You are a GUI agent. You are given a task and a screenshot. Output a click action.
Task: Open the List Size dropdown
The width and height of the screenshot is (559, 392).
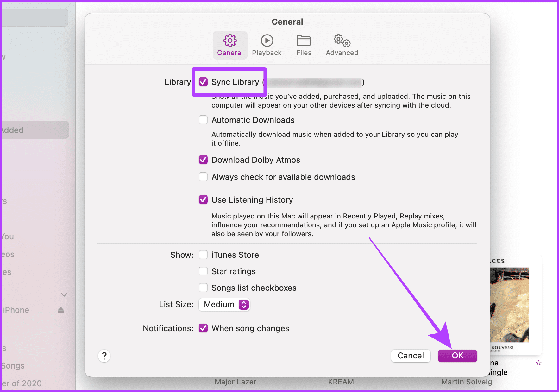[224, 304]
